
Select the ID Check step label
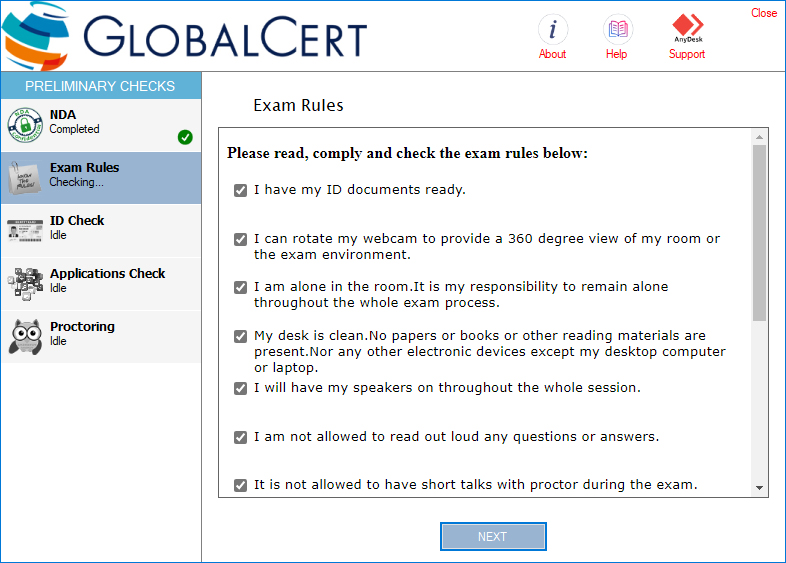coord(77,221)
